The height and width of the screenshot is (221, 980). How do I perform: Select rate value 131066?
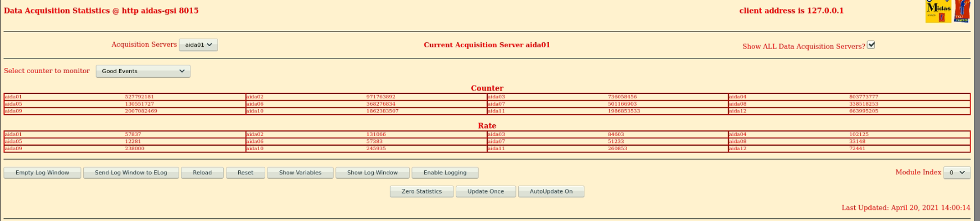[x=376, y=134]
